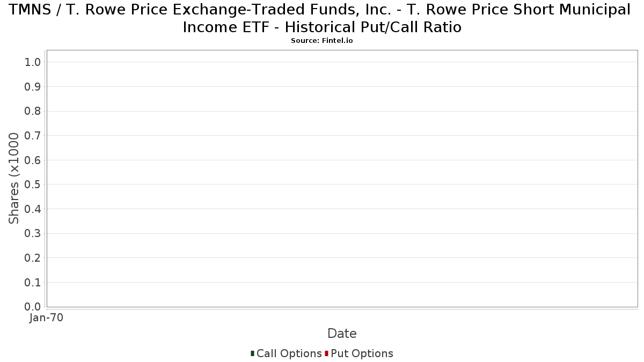The height and width of the screenshot is (362, 644).
Task: Toggle the Call Options legend label
Action: [x=289, y=353]
